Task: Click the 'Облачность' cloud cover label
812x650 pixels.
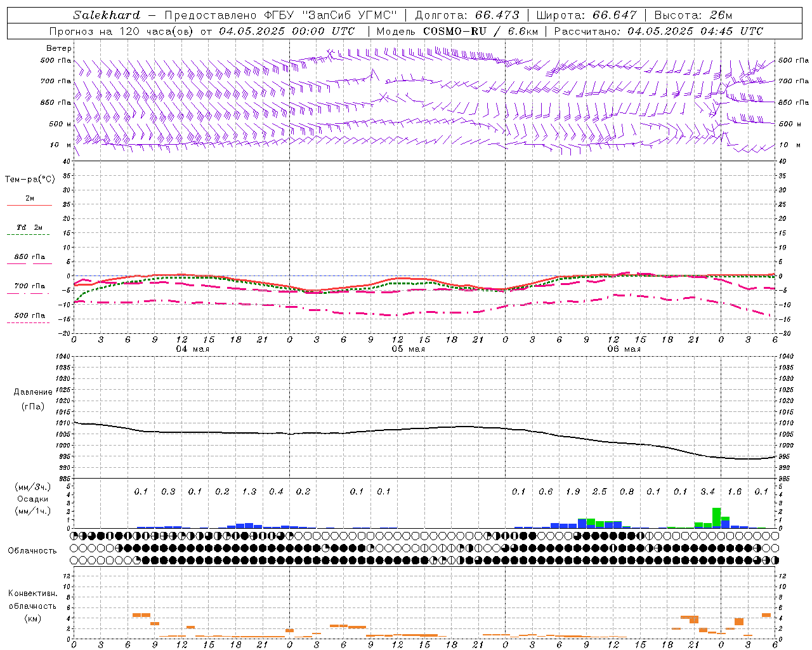Action: pyautogui.click(x=32, y=551)
